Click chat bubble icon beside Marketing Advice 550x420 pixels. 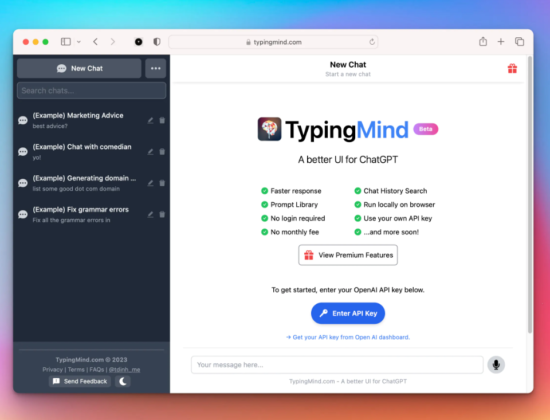(x=23, y=120)
